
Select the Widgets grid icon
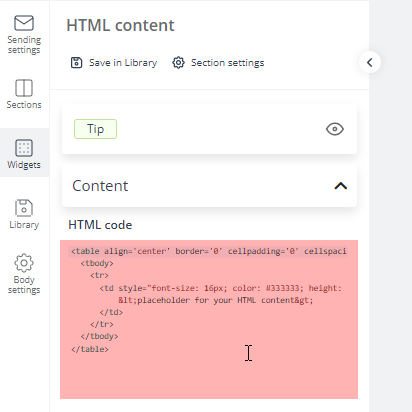(24, 148)
